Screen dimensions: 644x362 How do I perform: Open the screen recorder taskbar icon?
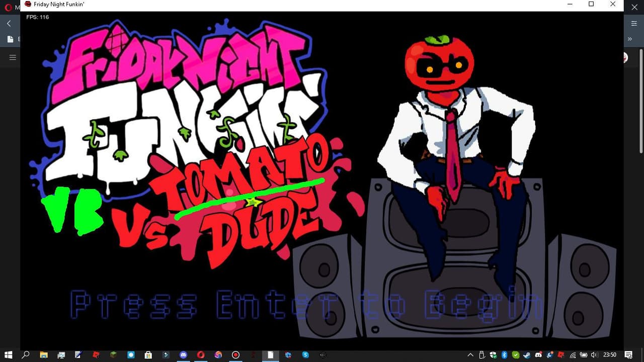click(x=235, y=355)
